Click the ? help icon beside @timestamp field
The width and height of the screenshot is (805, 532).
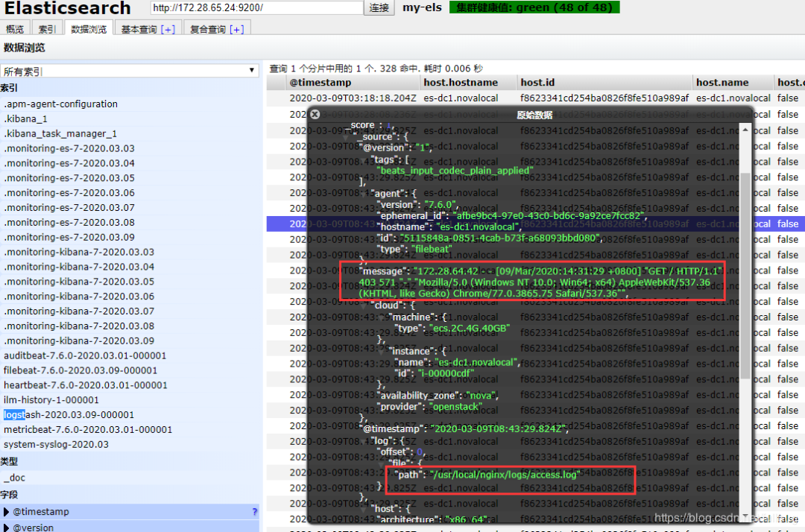[x=254, y=512]
